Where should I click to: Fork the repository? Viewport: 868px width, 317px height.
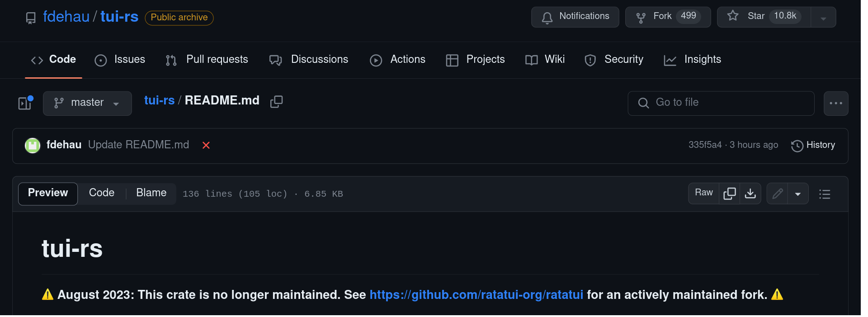[x=668, y=17]
